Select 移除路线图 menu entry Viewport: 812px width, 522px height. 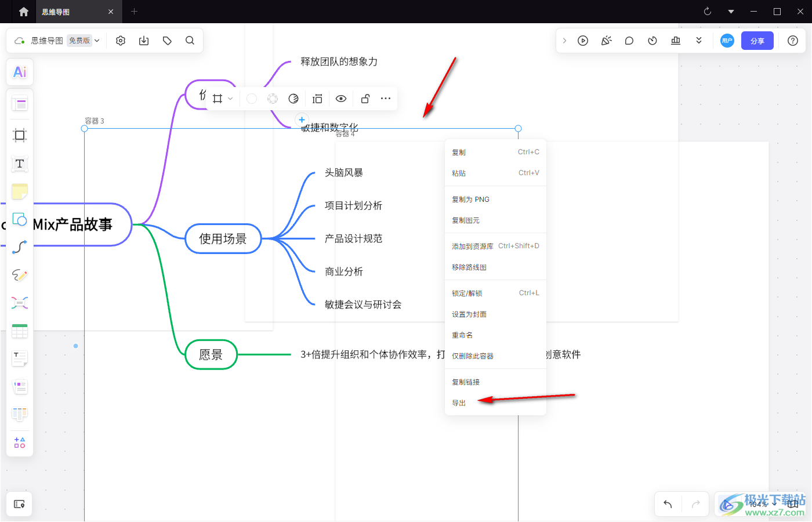coord(495,267)
